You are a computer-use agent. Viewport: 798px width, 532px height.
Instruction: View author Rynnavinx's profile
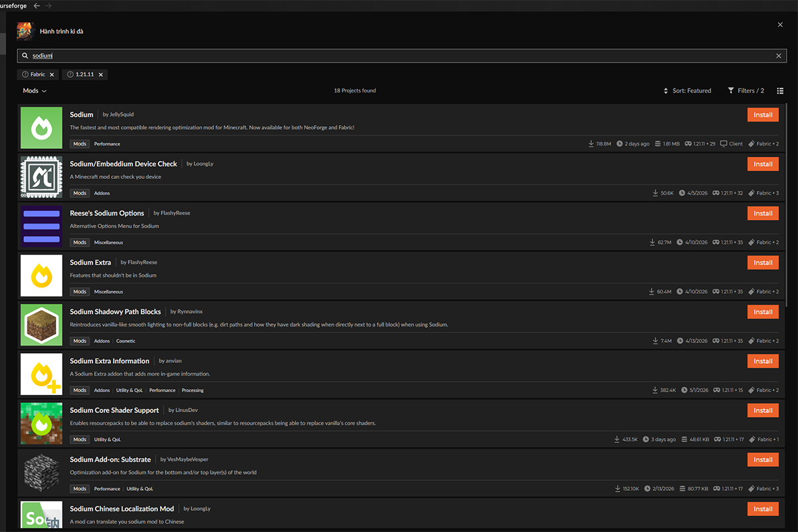click(x=186, y=311)
